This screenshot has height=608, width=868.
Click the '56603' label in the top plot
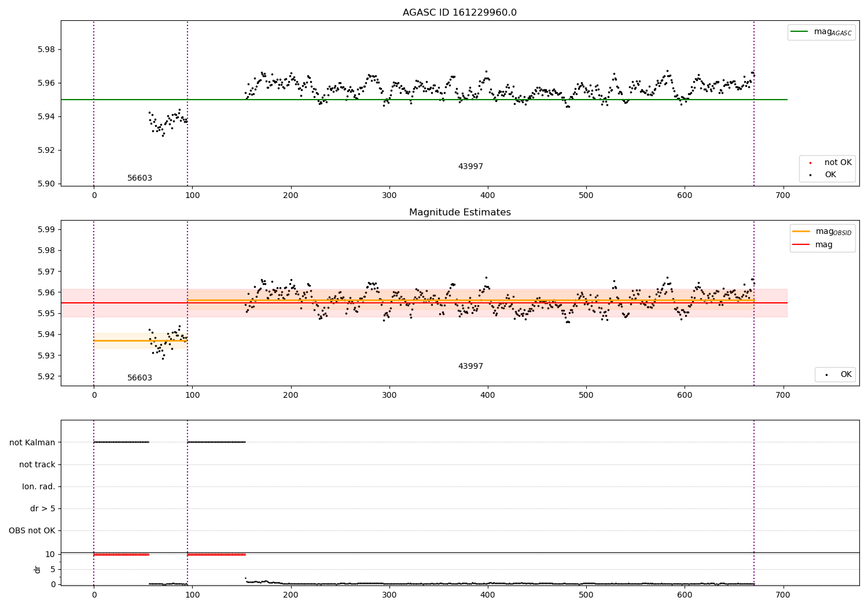point(139,178)
